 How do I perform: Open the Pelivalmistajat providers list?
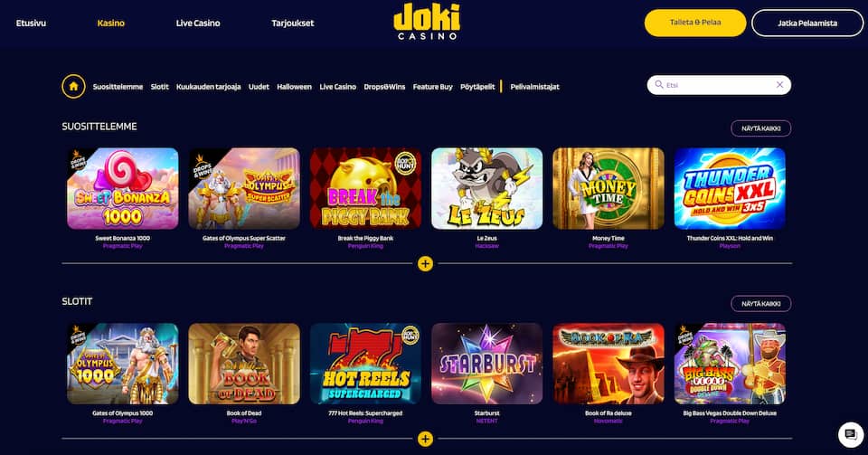(x=534, y=87)
